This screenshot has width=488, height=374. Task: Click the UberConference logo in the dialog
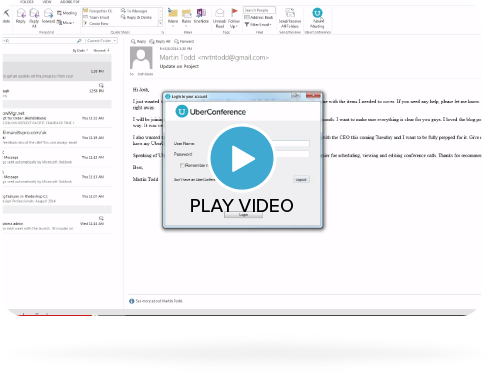pyautogui.click(x=211, y=111)
